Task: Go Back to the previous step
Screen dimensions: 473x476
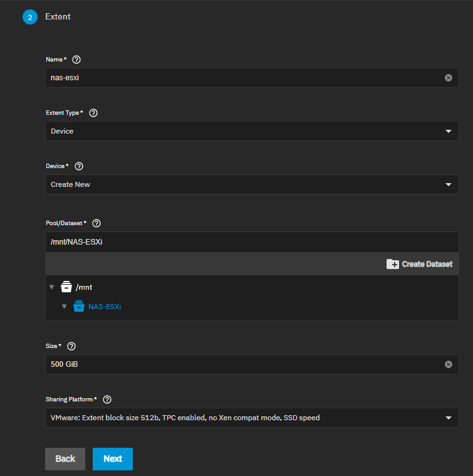Action: tap(65, 458)
